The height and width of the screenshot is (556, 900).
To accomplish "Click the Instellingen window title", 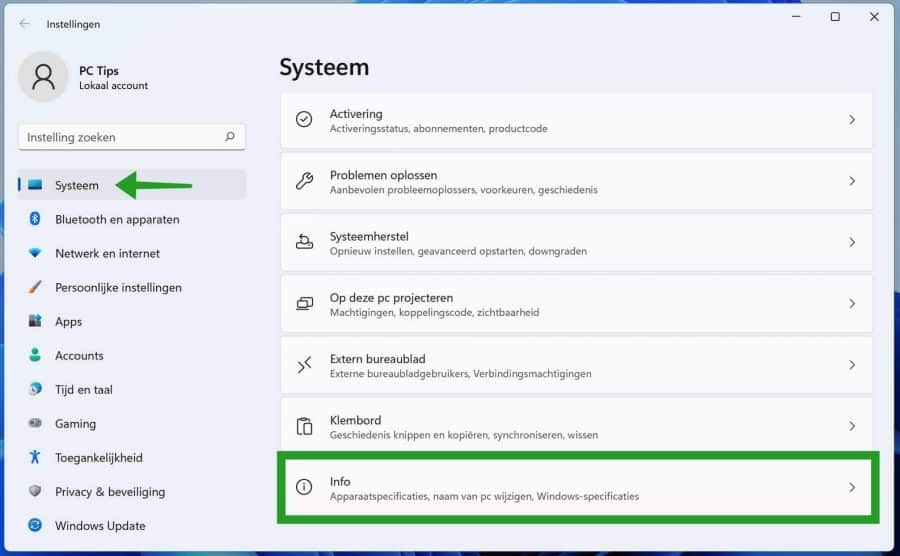I will (73, 24).
